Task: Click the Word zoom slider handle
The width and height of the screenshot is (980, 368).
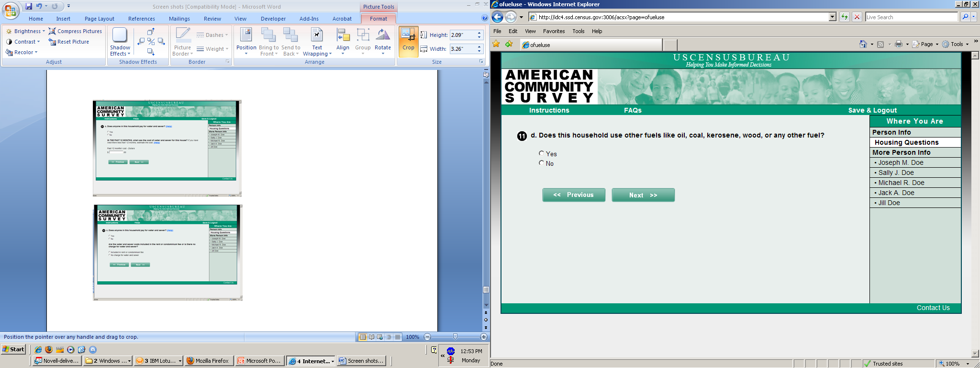Action: click(x=455, y=337)
